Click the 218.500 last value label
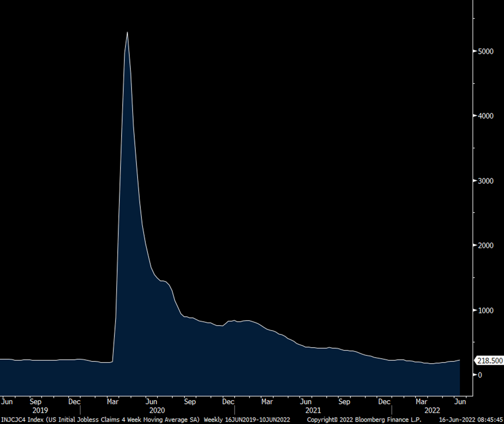The image size is (504, 424). point(490,361)
